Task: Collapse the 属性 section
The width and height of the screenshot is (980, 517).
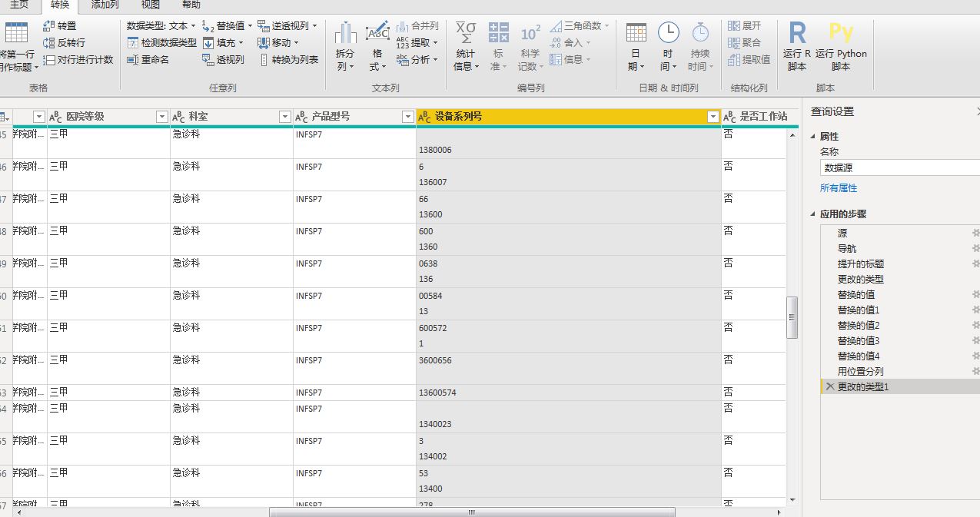Action: coord(814,136)
